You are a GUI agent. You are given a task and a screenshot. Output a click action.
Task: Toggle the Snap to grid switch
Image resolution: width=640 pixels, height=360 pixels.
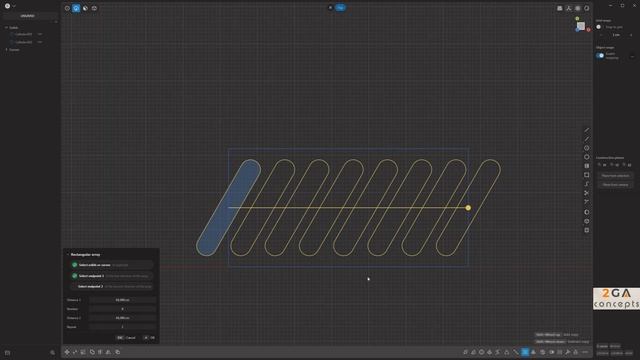599,27
